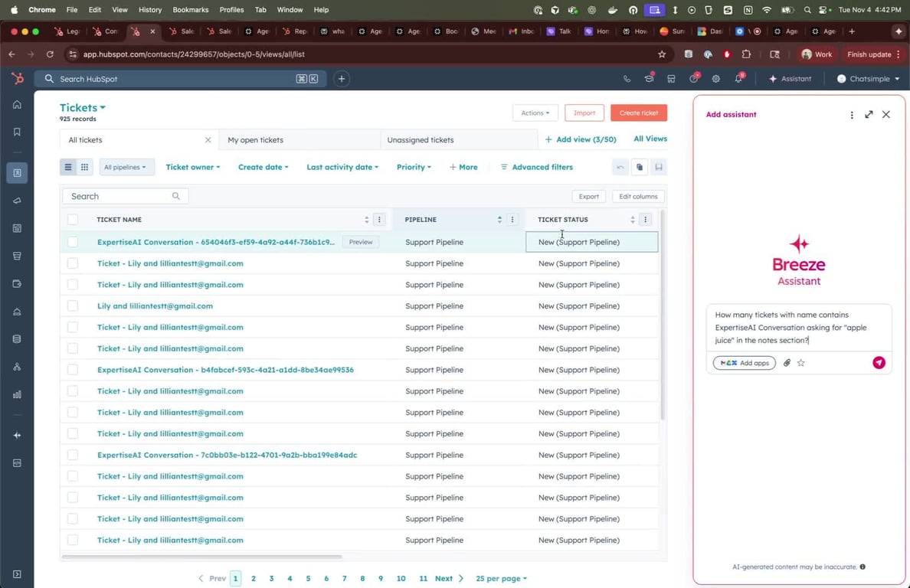910x588 pixels.
Task: Tick checkbox for 'Lily and lilliantestt@gmail.com' ticket
Action: coord(73,306)
